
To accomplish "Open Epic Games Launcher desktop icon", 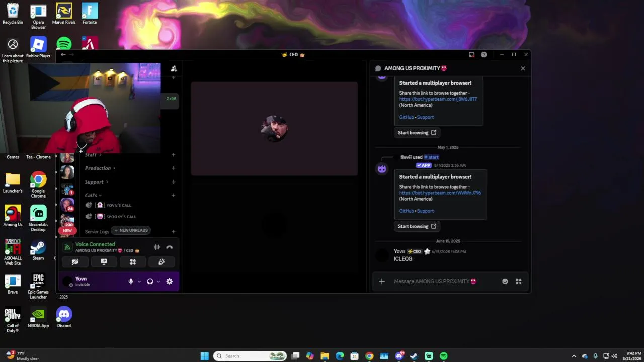I will pyautogui.click(x=38, y=286).
